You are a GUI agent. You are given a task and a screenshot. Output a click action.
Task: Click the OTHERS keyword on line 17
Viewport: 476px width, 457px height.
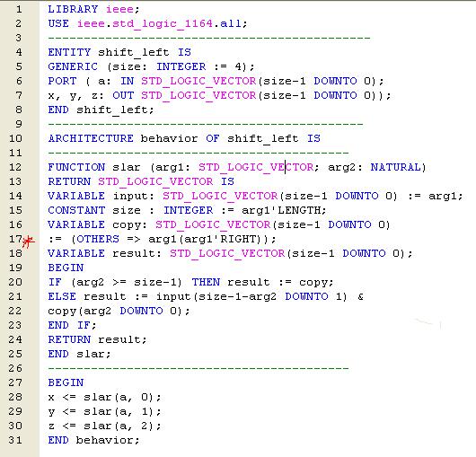[x=98, y=239]
